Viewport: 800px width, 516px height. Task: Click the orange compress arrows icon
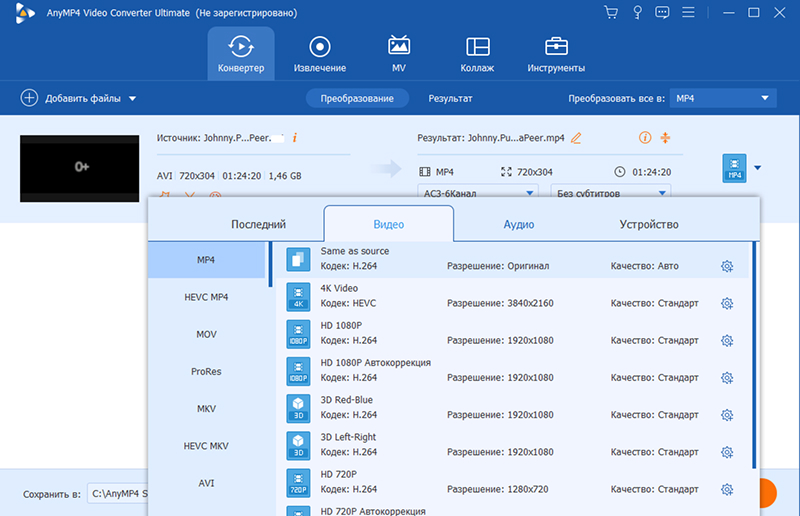[665, 138]
